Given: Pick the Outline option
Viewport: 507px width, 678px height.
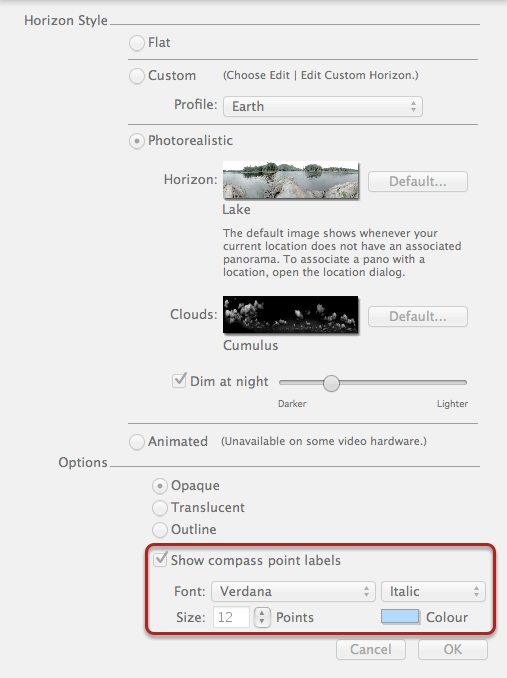Looking at the screenshot, I should [x=159, y=530].
